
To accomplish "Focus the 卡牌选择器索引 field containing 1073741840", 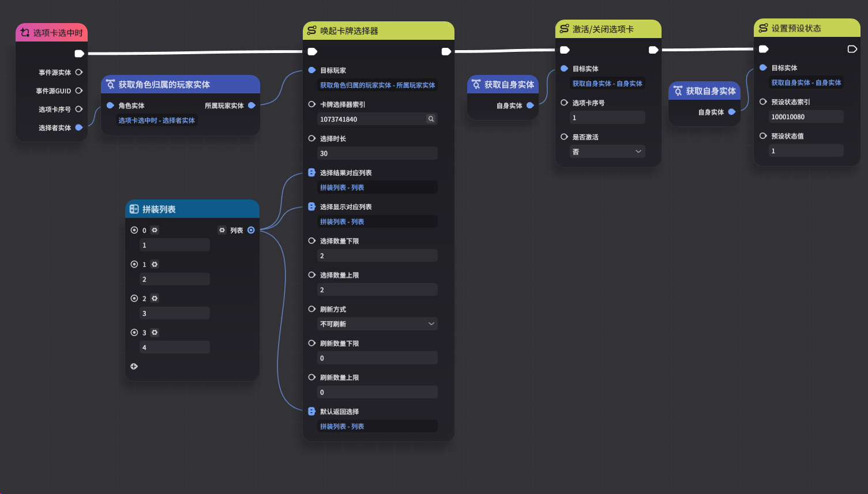I will (377, 119).
